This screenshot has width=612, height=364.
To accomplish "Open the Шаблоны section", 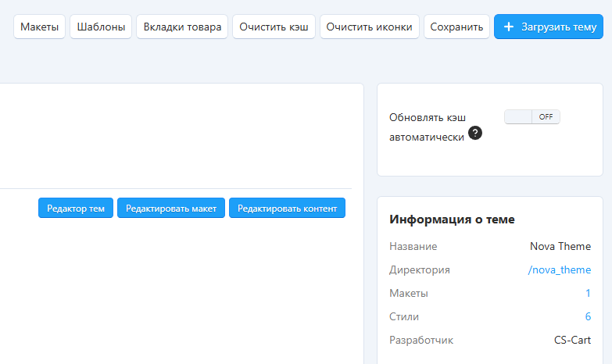I will tap(101, 27).
